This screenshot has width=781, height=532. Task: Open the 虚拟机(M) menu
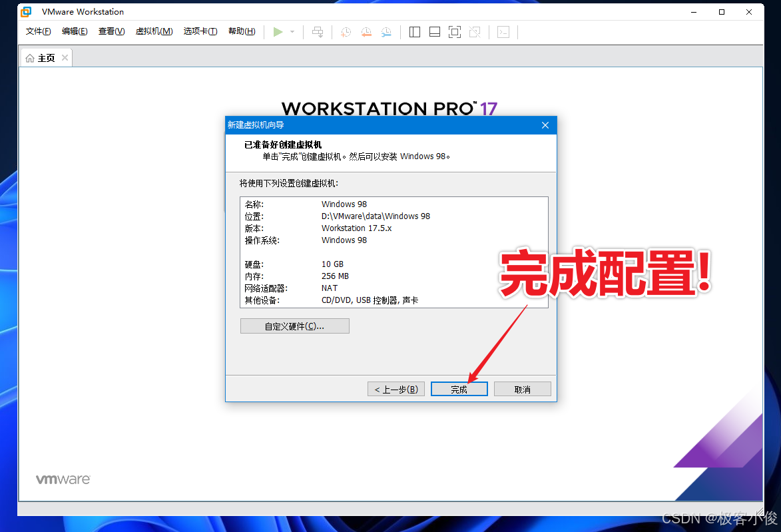tap(154, 31)
